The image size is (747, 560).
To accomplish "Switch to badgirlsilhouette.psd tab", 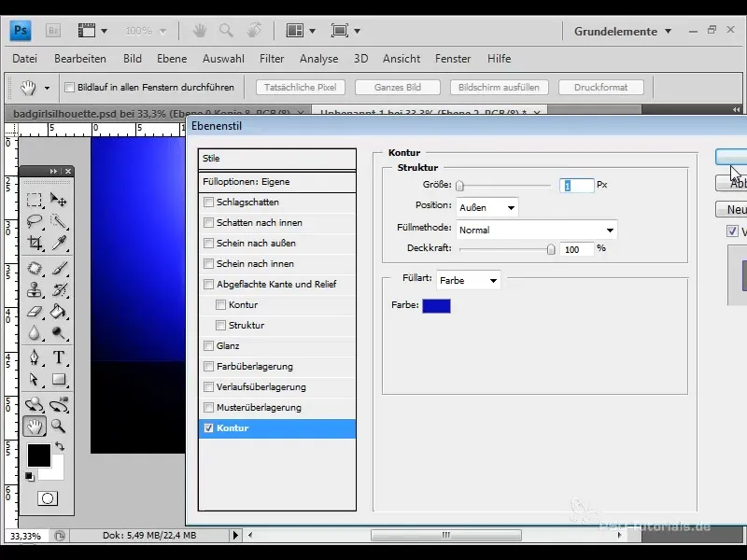I will tap(157, 113).
